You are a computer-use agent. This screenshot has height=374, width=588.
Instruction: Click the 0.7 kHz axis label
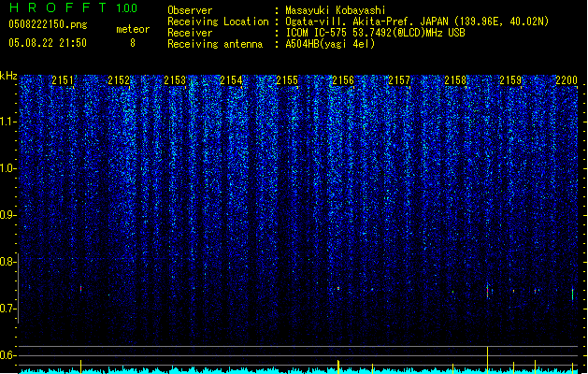click(x=8, y=309)
